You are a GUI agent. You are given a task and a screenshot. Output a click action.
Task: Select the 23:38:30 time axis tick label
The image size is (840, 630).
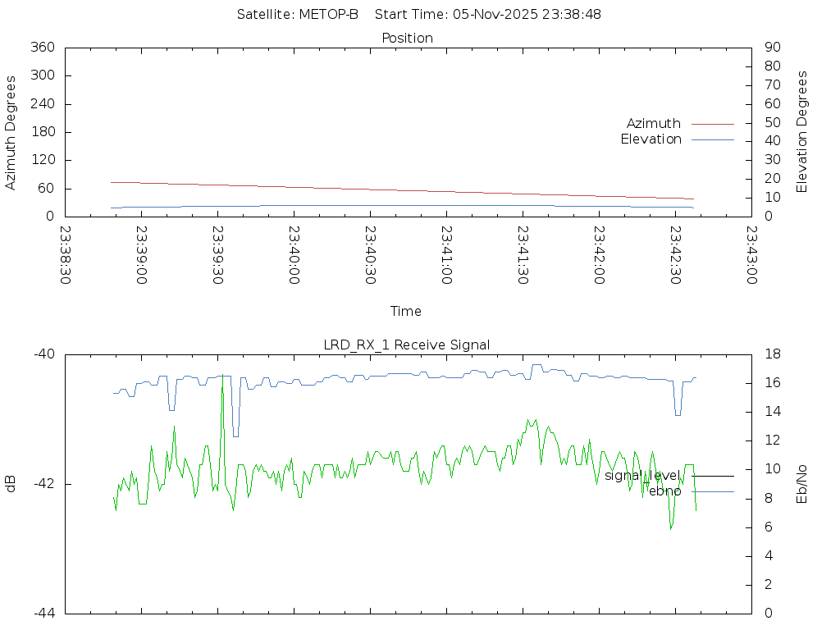coord(65,255)
